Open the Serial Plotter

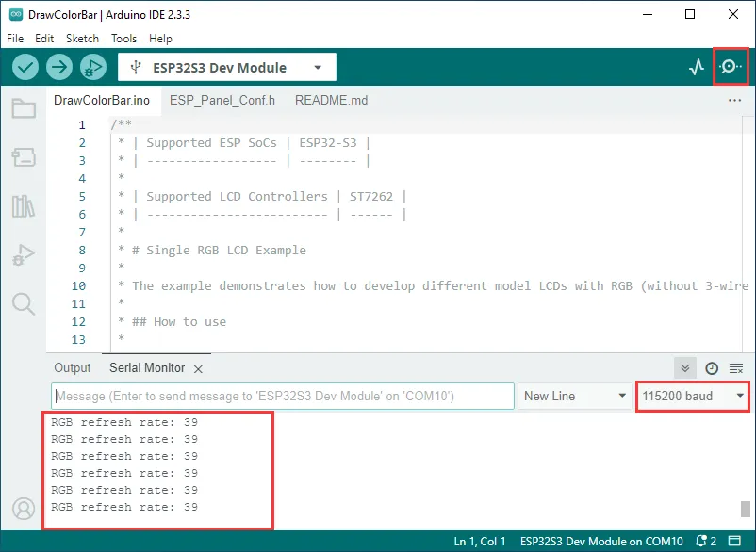(x=697, y=68)
